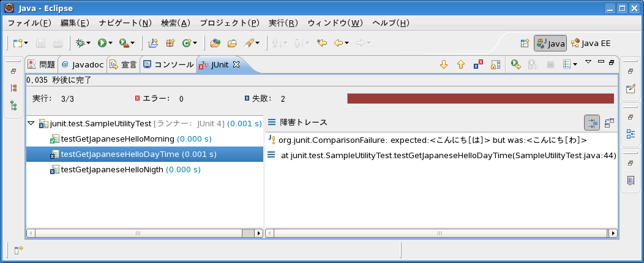This screenshot has height=263, width=644.
Task: Open the ナビゲート(N) menu
Action: pos(125,23)
